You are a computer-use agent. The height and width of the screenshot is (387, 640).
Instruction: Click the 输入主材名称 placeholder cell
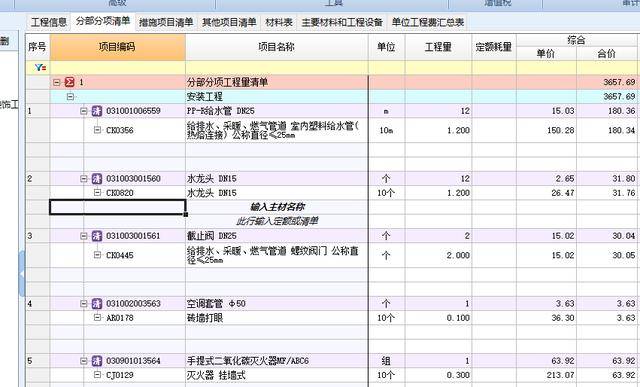pyautogui.click(x=277, y=207)
